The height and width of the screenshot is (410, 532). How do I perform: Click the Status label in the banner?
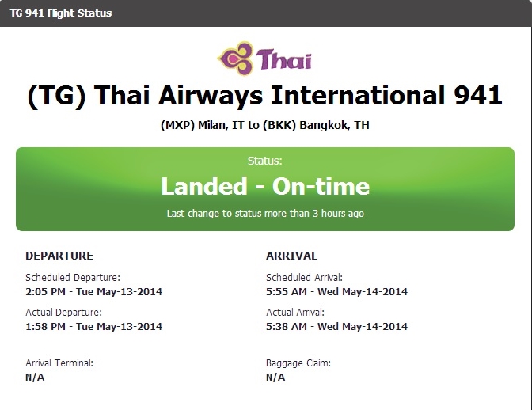coord(264,161)
